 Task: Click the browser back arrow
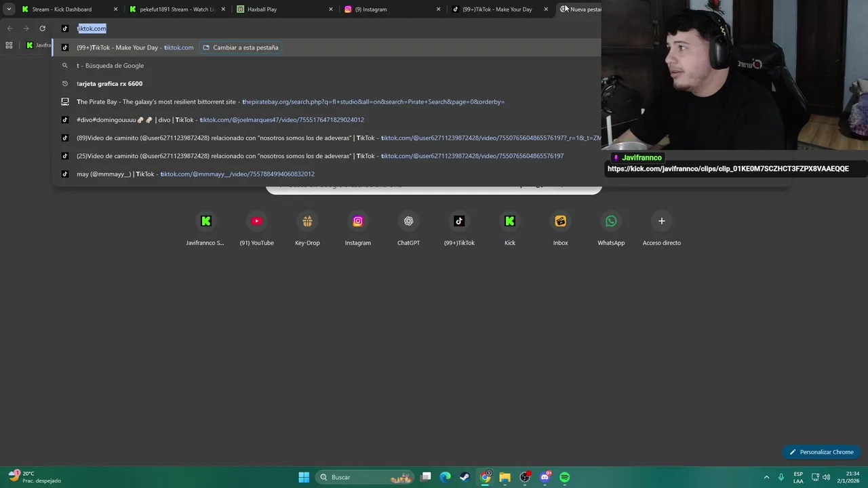point(9,28)
